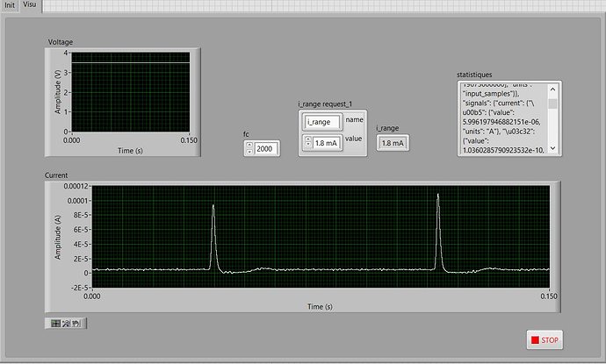Click the Voltage graph plot area

point(131,92)
